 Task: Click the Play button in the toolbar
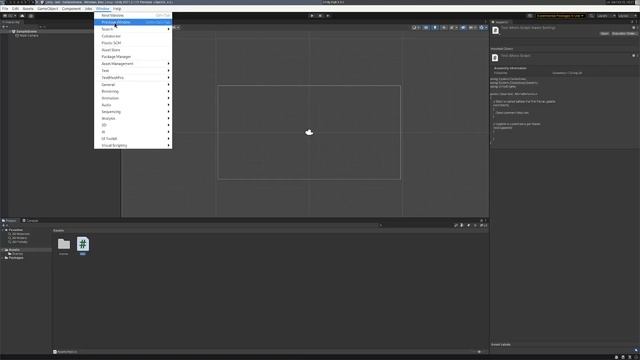(312, 16)
